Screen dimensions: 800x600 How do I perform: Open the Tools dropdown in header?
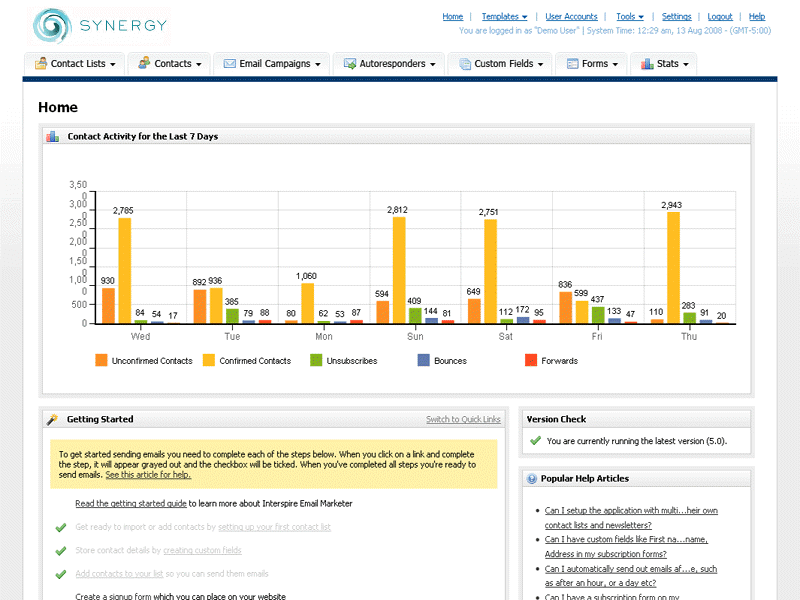[x=629, y=17]
